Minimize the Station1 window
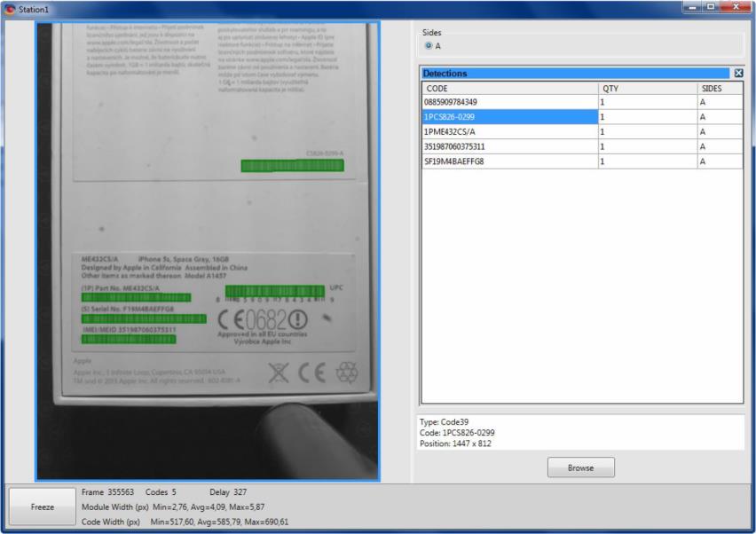 tap(692, 7)
